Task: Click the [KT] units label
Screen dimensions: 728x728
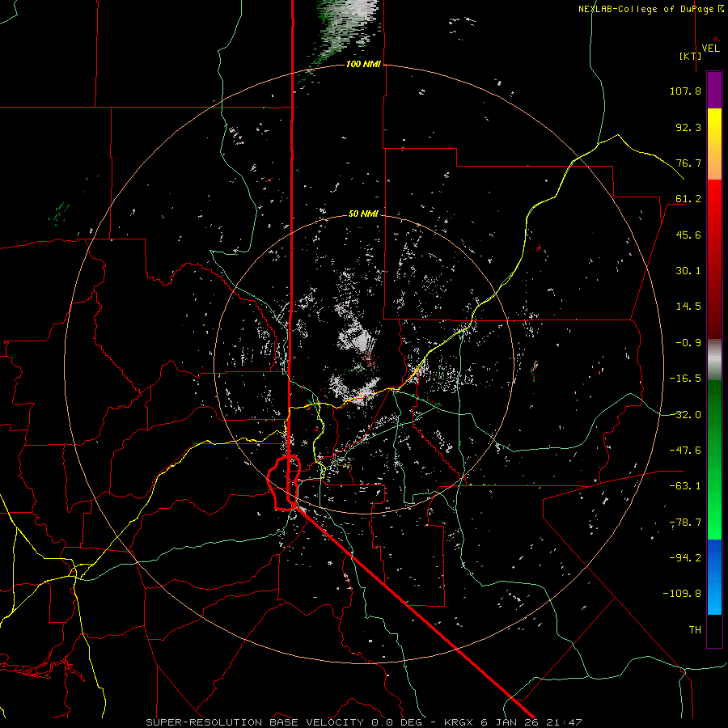Action: coord(691,56)
